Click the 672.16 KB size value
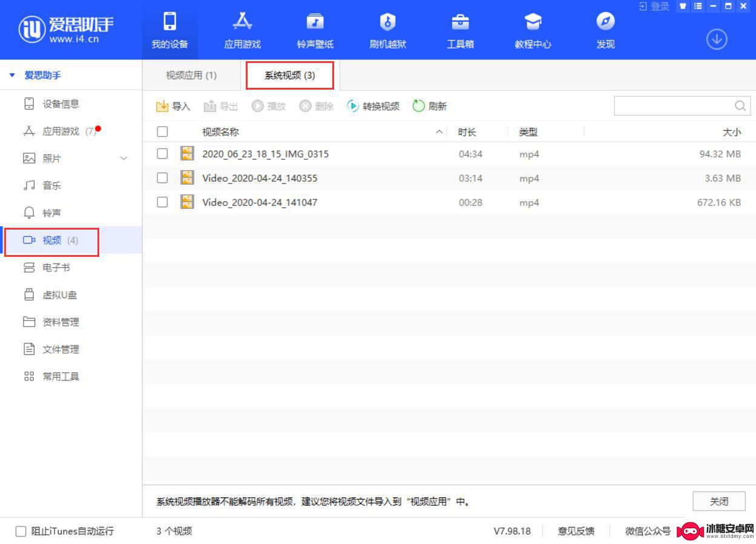The width and height of the screenshot is (756, 544). click(x=719, y=202)
